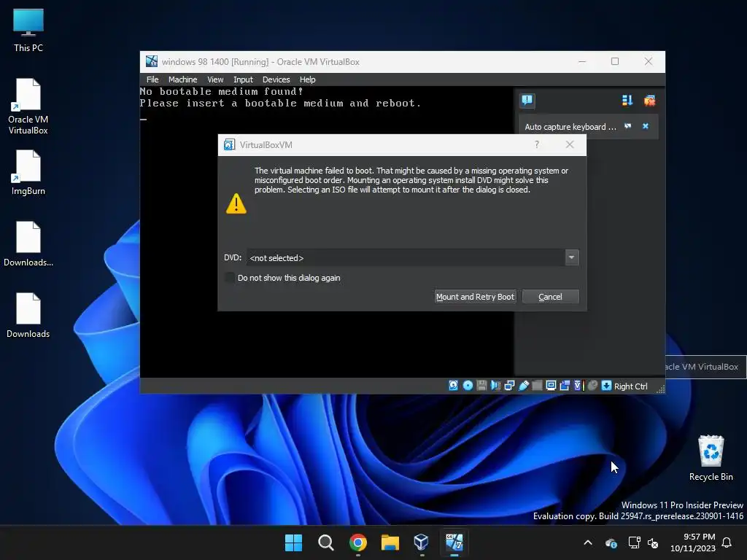
Task: Toggle the notification center speech-bubble icon
Action: [x=527, y=100]
